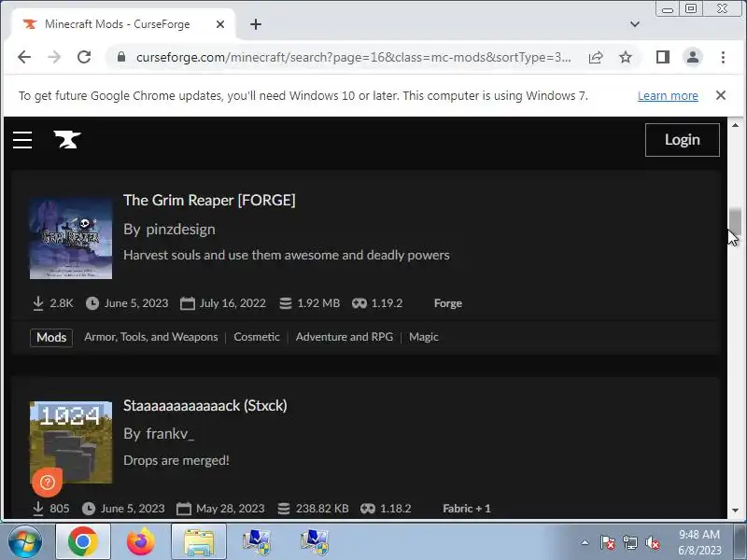The image size is (747, 560).
Task: Click the Forge loader label
Action: [448, 303]
